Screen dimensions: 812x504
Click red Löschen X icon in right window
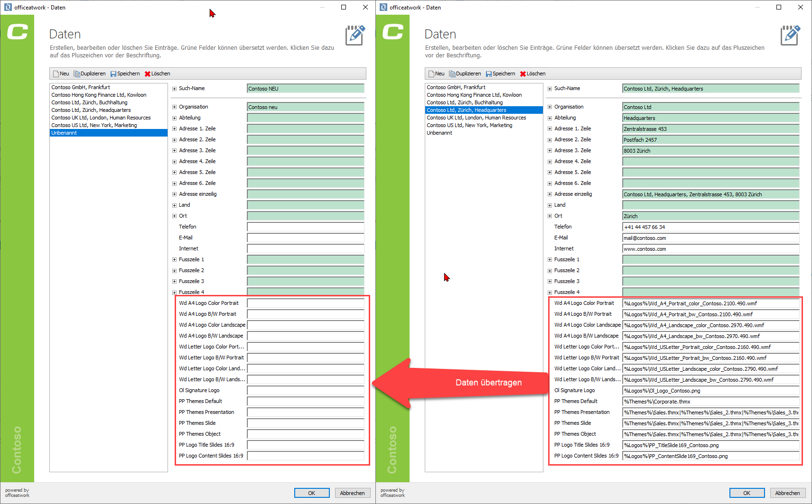(523, 74)
